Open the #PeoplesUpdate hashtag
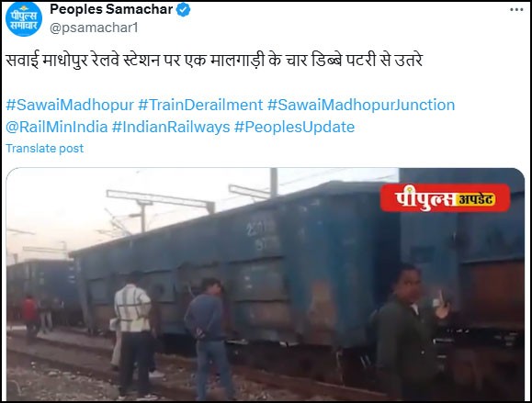The image size is (532, 403). [x=295, y=127]
